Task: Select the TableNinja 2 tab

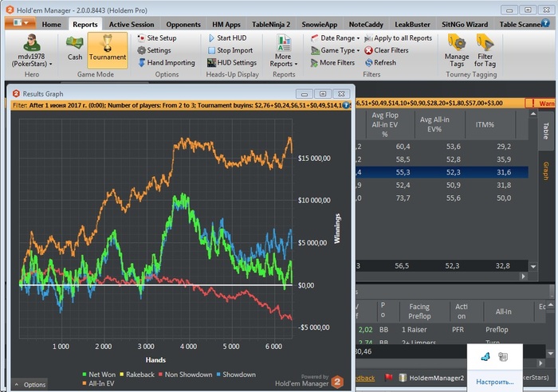Action: (271, 25)
